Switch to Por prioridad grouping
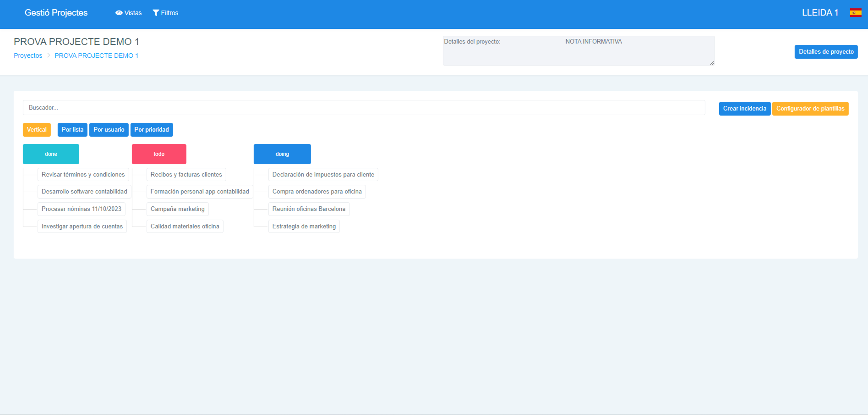The image size is (868, 415). click(152, 130)
